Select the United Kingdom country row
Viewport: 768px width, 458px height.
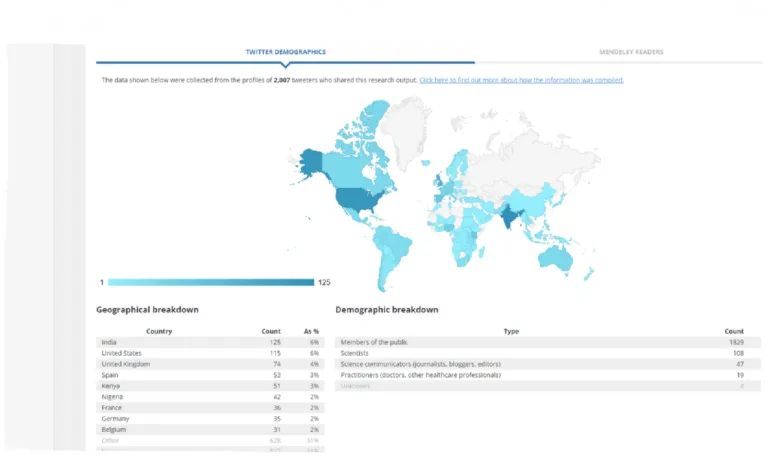click(x=210, y=364)
